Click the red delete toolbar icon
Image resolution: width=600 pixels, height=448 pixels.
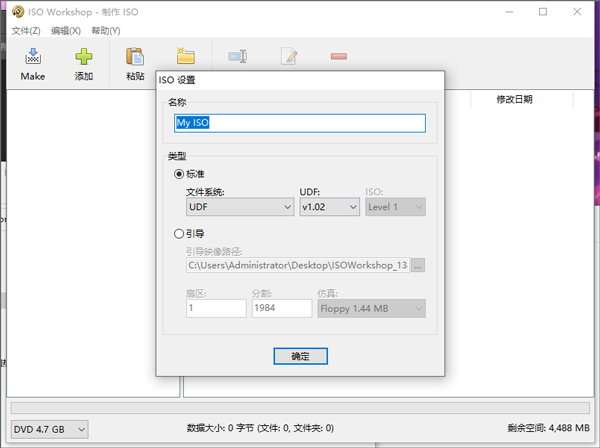point(339,57)
